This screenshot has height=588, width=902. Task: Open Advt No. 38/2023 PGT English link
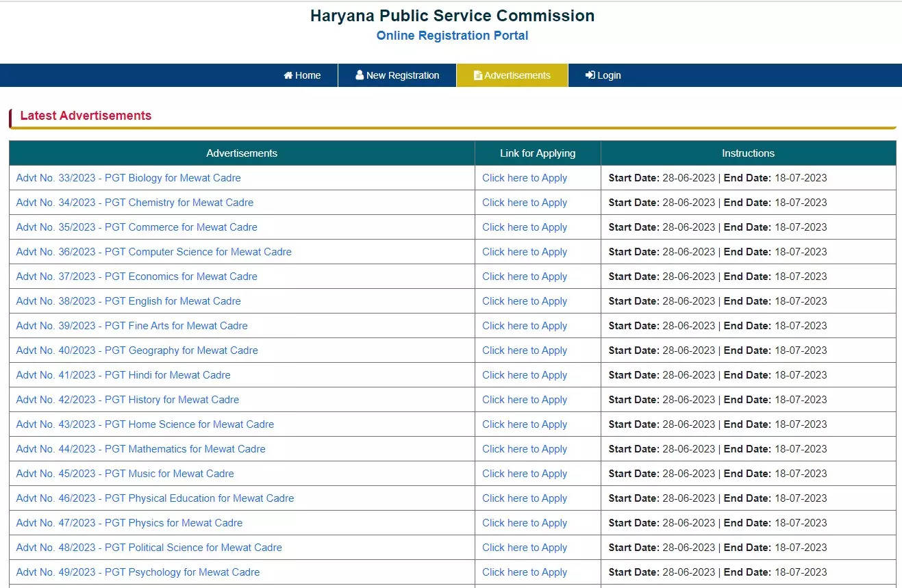click(x=129, y=301)
